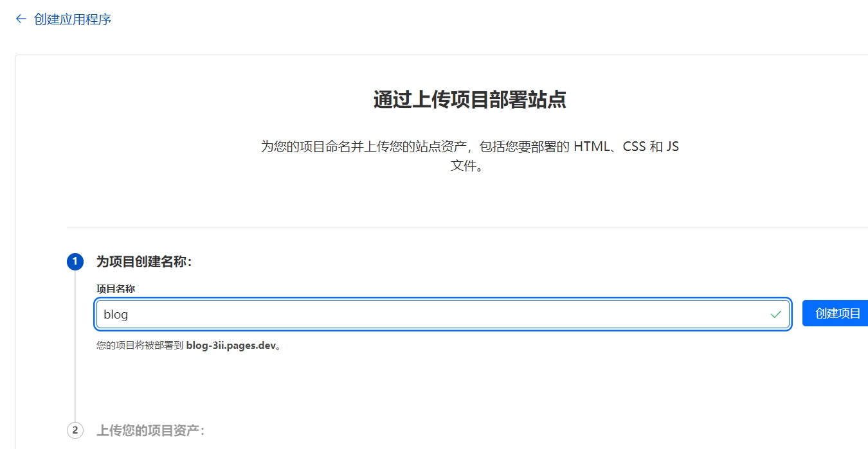The image size is (868, 449).
Task: Place cursor on the typed word blog
Action: 116,315
